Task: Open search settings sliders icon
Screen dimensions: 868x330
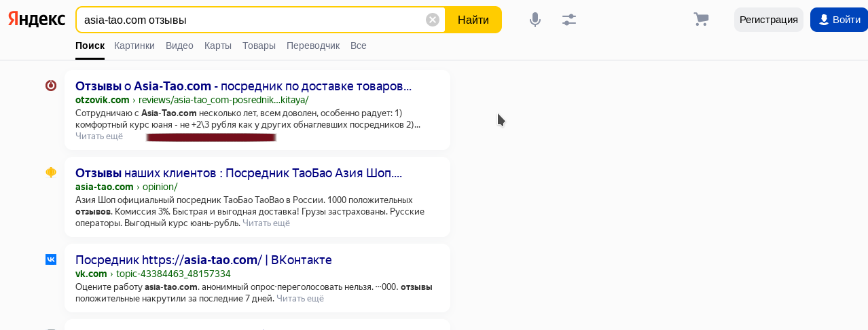Action: pos(569,20)
